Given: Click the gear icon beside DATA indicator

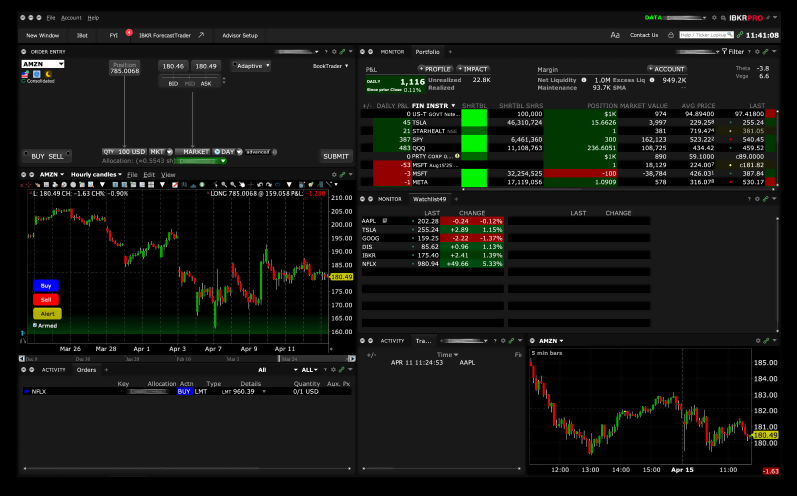Looking at the screenshot, I should point(714,18).
